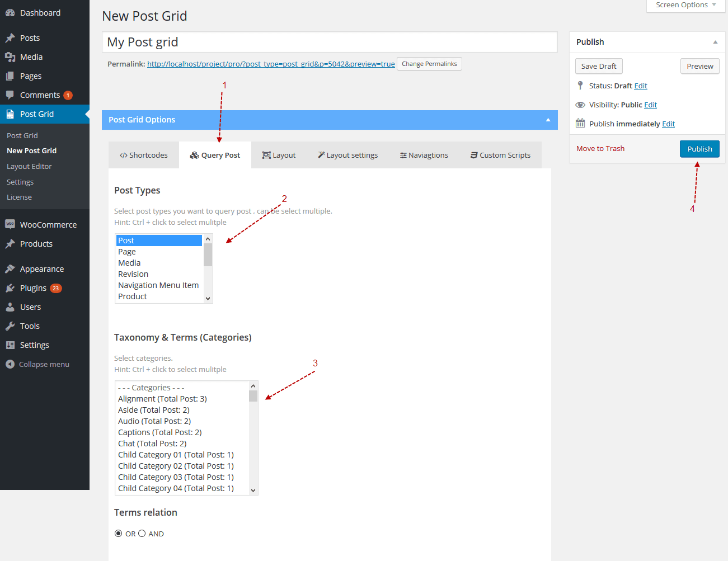The image size is (728, 561).
Task: Switch to the Shortcodes tab
Action: pos(144,155)
